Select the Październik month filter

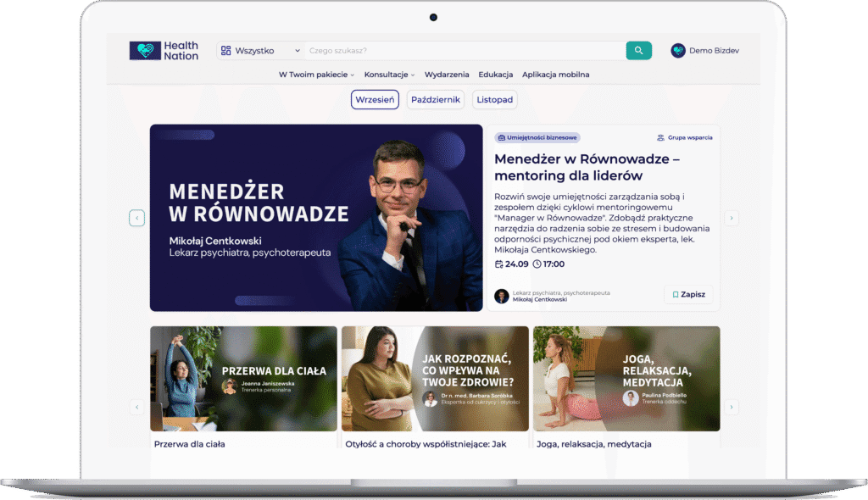pyautogui.click(x=436, y=100)
